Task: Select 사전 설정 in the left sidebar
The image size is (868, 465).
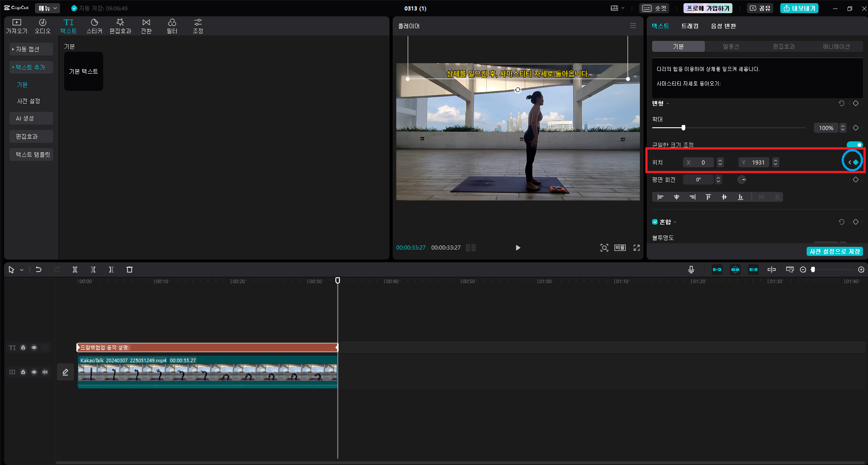Action: click(29, 101)
